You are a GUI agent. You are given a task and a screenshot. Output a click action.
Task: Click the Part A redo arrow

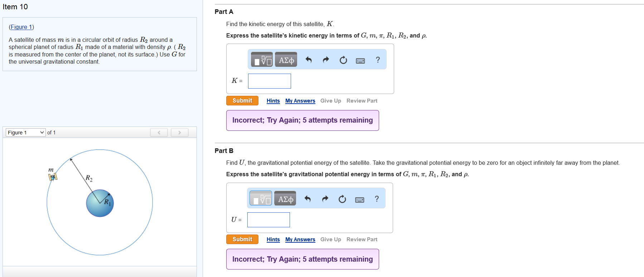coord(325,60)
